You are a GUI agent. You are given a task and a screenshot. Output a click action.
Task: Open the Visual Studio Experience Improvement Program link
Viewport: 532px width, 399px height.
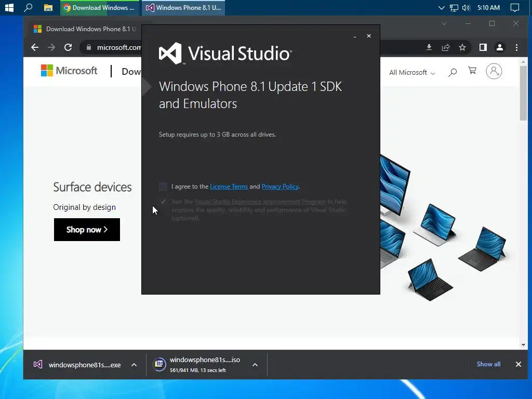[260, 202]
